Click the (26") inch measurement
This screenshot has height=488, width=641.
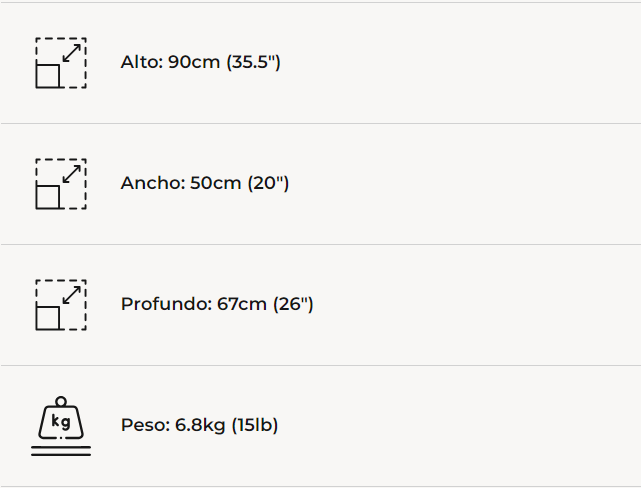(x=293, y=304)
